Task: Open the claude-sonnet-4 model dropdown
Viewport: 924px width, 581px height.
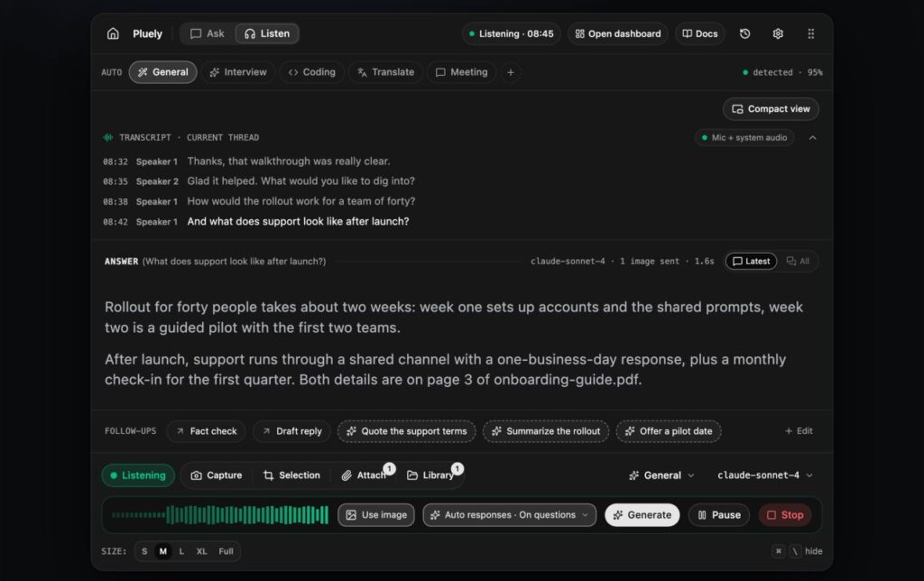Action: [765, 475]
